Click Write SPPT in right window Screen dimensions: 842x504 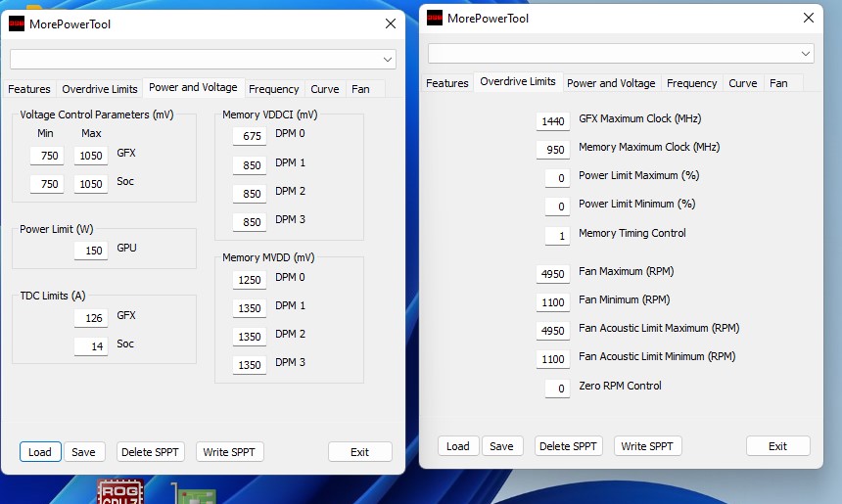pos(647,446)
